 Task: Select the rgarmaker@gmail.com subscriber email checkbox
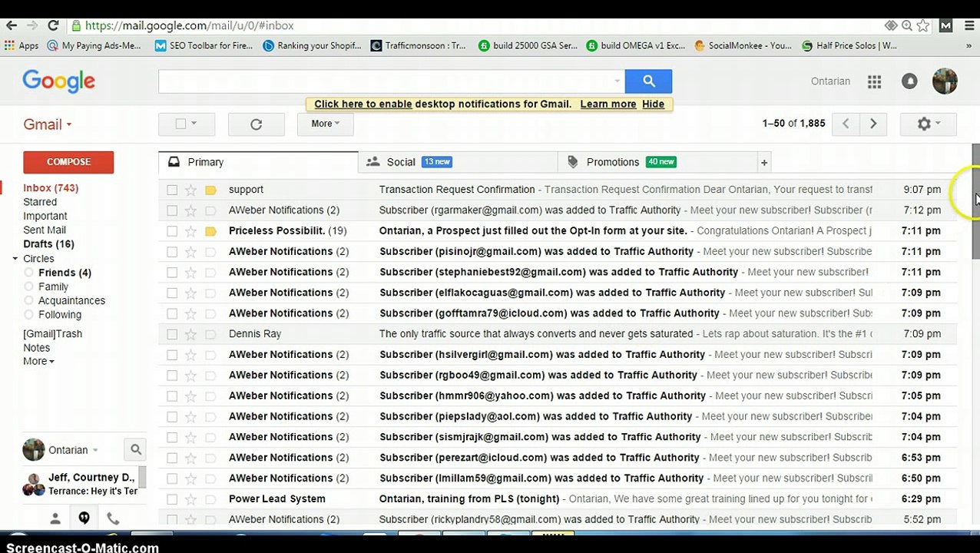(172, 210)
